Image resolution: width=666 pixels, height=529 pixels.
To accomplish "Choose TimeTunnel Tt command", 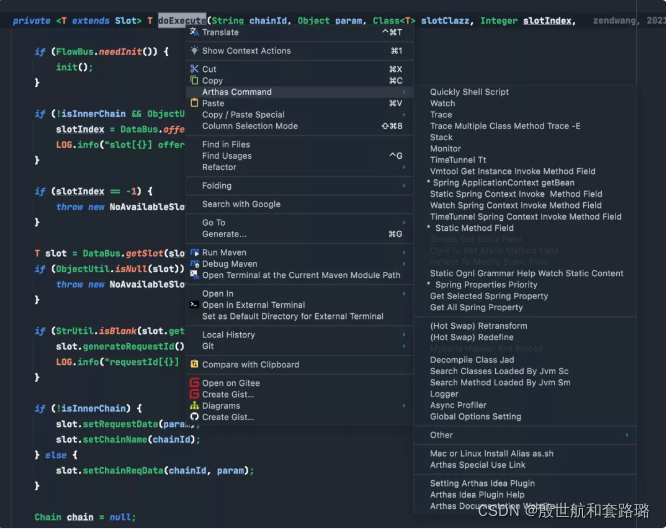I will pyautogui.click(x=525, y=160).
